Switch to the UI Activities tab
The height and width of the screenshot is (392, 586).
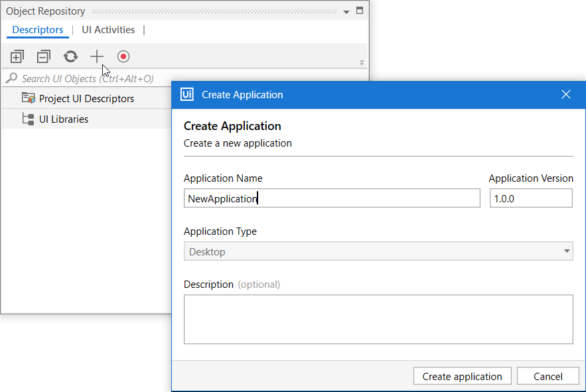pos(108,30)
